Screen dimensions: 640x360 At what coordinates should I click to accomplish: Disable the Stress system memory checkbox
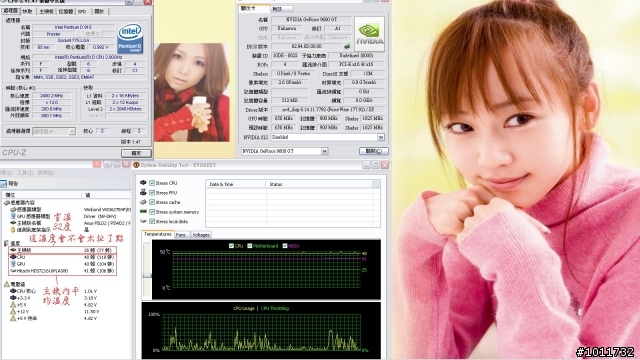point(152,212)
